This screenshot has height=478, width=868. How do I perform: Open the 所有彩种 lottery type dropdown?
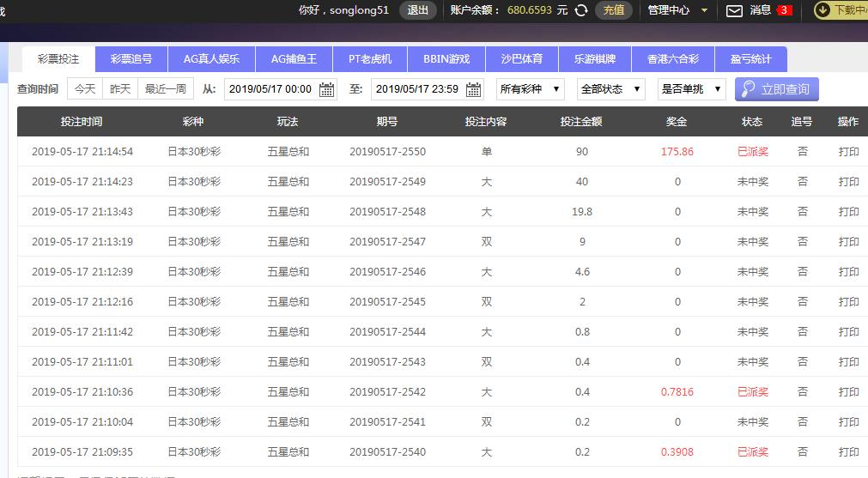click(x=530, y=89)
